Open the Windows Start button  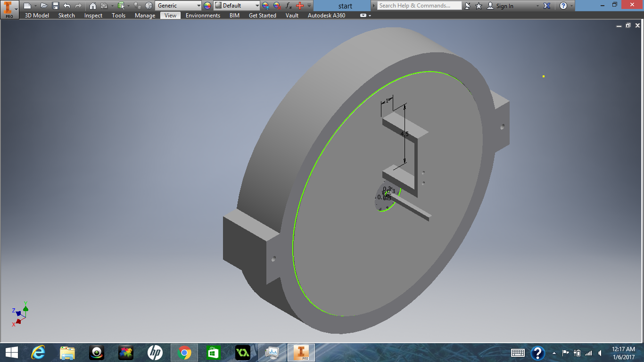(11, 352)
